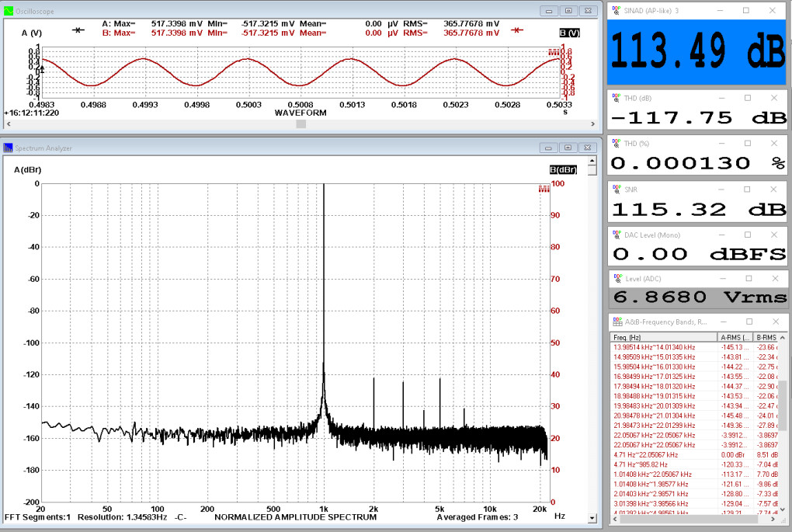Viewport: 792px width, 532px height.
Task: Close the Oscilloscope window
Action: pyautogui.click(x=588, y=11)
